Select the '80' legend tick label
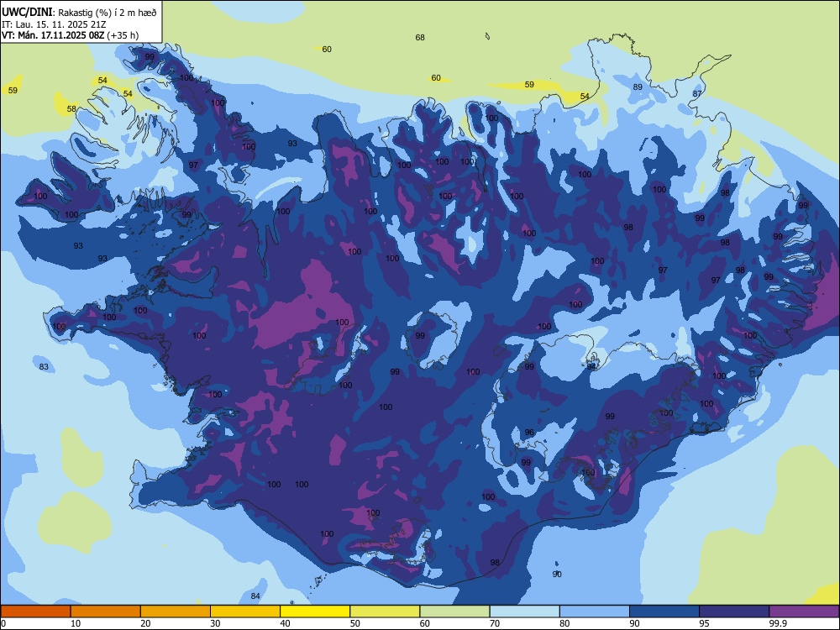Viewport: 840px width, 630px height. pyautogui.click(x=564, y=623)
